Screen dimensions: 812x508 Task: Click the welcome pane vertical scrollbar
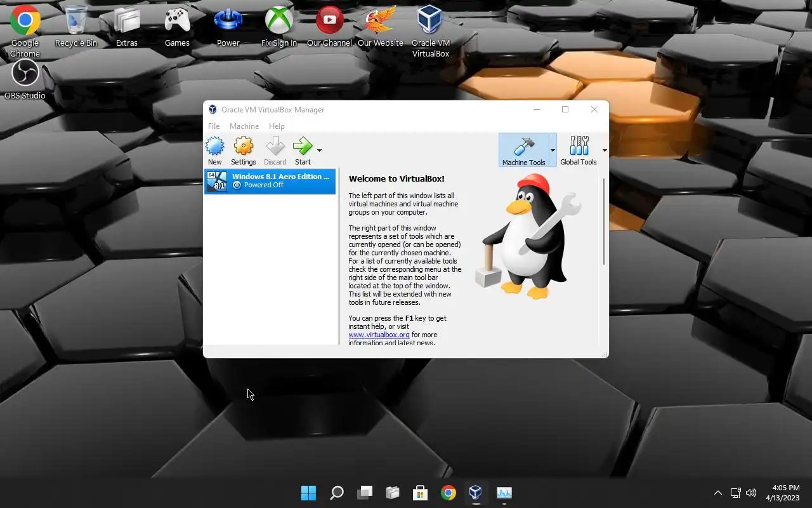click(603, 222)
